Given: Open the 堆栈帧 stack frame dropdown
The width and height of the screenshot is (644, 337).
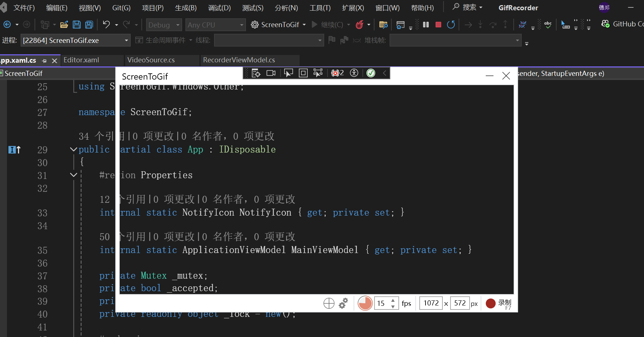Looking at the screenshot, I should pyautogui.click(x=455, y=40).
